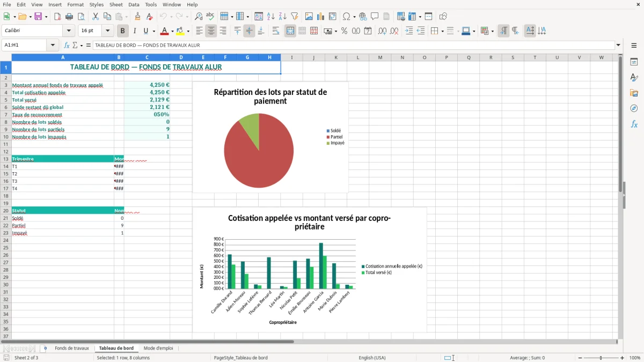Image resolution: width=644 pixels, height=362 pixels.
Task: Activate Clone Formatting paintbrush
Action: [137, 17]
